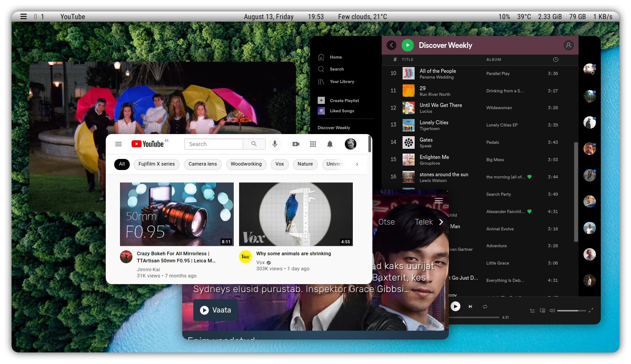This screenshot has width=631, height=364.
Task: Enter Spotify full screen via expand icon
Action: point(591,311)
